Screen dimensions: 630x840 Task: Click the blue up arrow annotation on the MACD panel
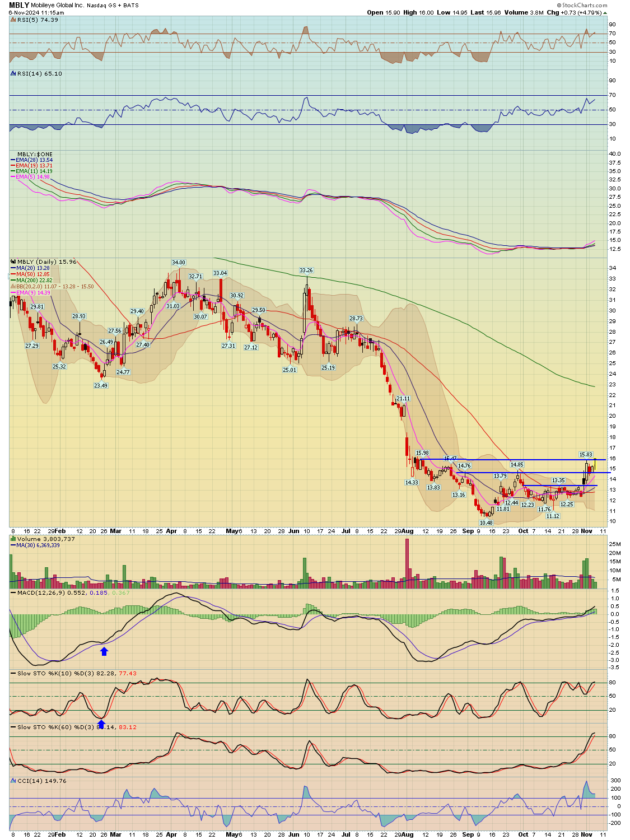pyautogui.click(x=104, y=650)
